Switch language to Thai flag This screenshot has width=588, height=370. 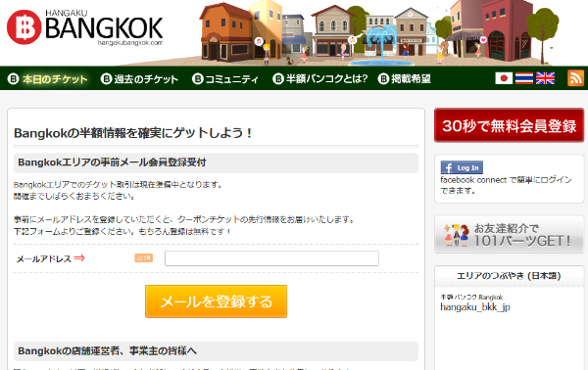[524, 78]
